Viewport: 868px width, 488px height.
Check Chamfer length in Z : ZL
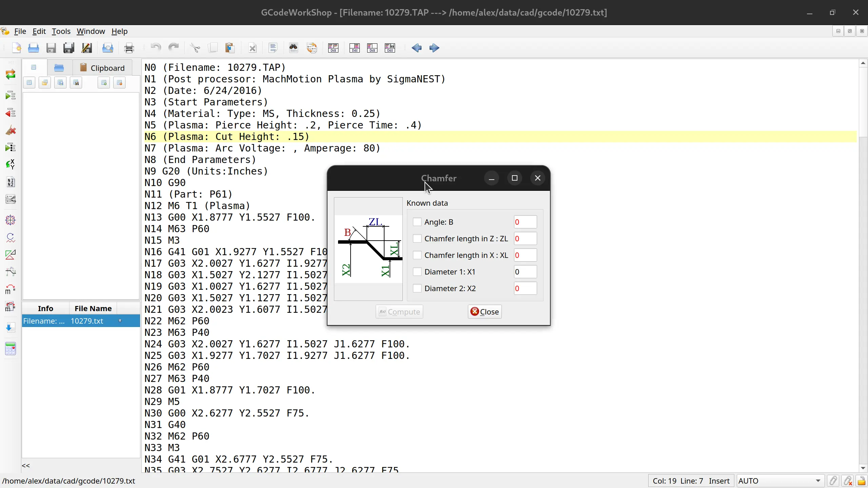[417, 239]
